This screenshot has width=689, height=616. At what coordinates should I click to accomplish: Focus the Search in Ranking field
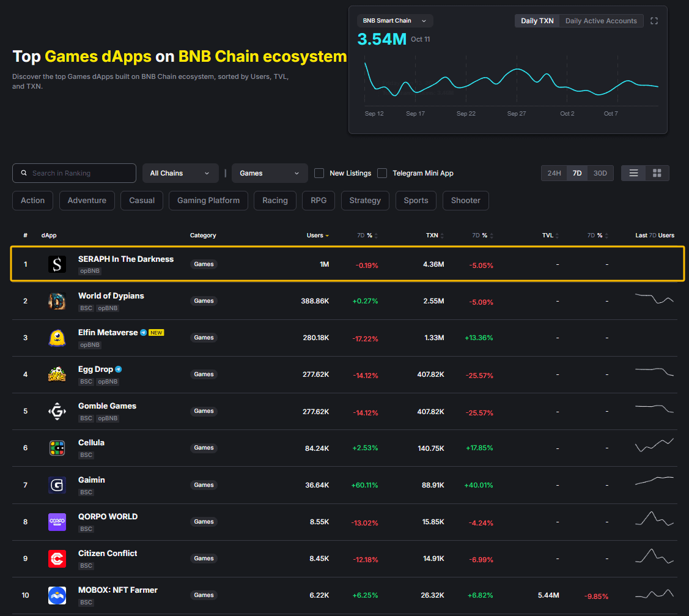79,173
